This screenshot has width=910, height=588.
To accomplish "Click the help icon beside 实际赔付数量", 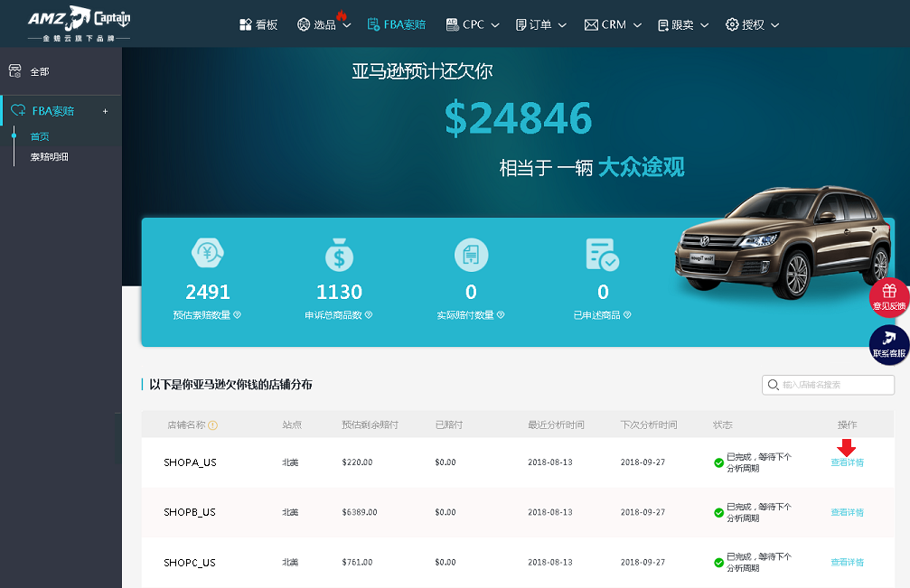I will click(501, 315).
